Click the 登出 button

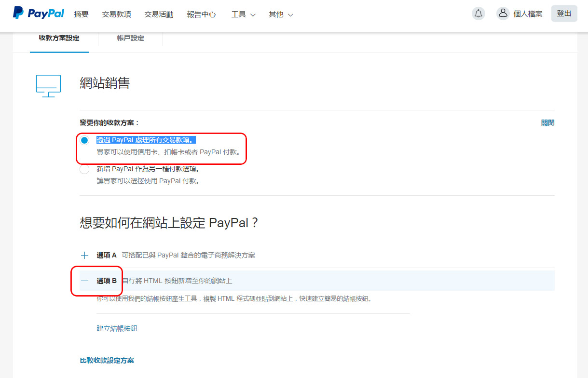pos(564,13)
